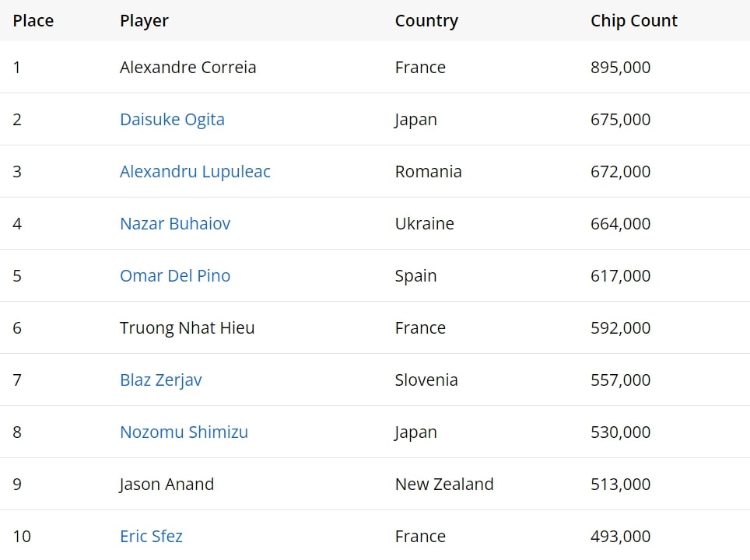This screenshot has height=560, width=750.
Task: Click the Jason Anand name cell
Action: coord(166,485)
